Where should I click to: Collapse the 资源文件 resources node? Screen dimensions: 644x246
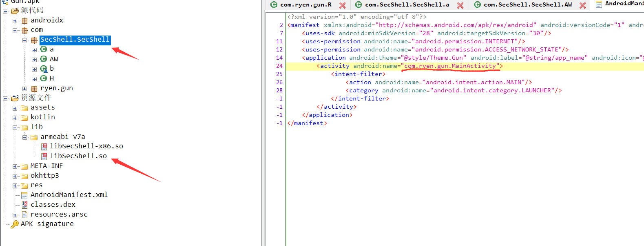click(5, 98)
